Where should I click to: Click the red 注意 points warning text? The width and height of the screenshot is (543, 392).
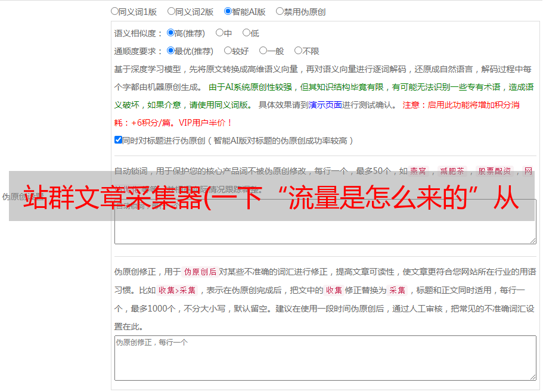point(317,114)
